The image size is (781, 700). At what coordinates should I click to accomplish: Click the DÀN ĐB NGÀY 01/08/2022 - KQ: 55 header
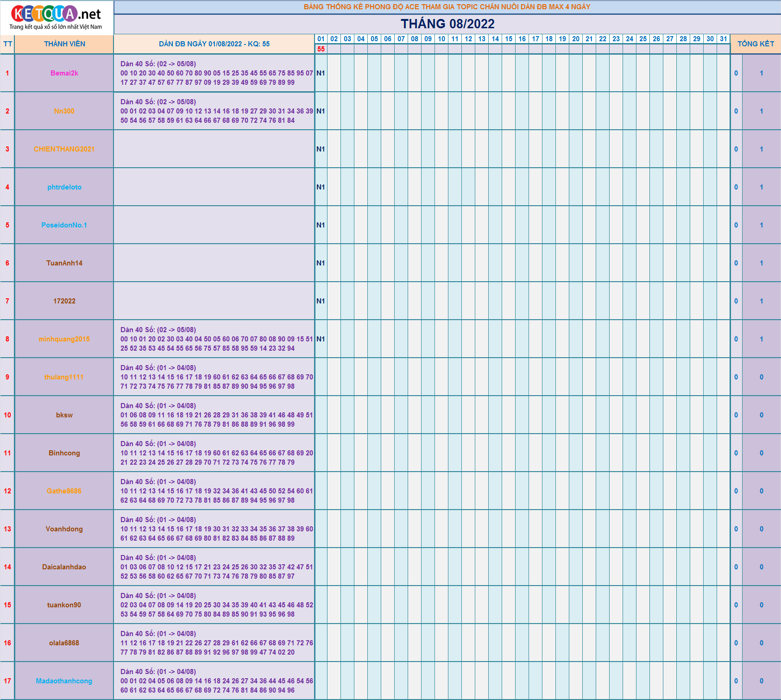click(x=214, y=44)
